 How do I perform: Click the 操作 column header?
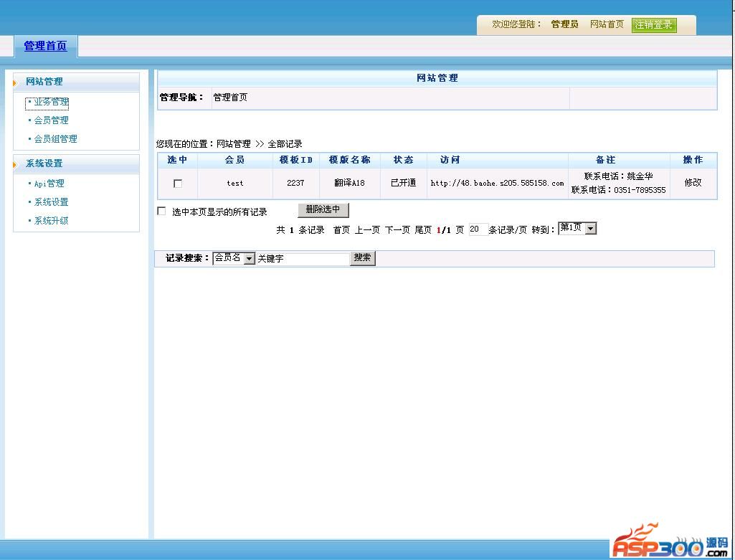693,160
